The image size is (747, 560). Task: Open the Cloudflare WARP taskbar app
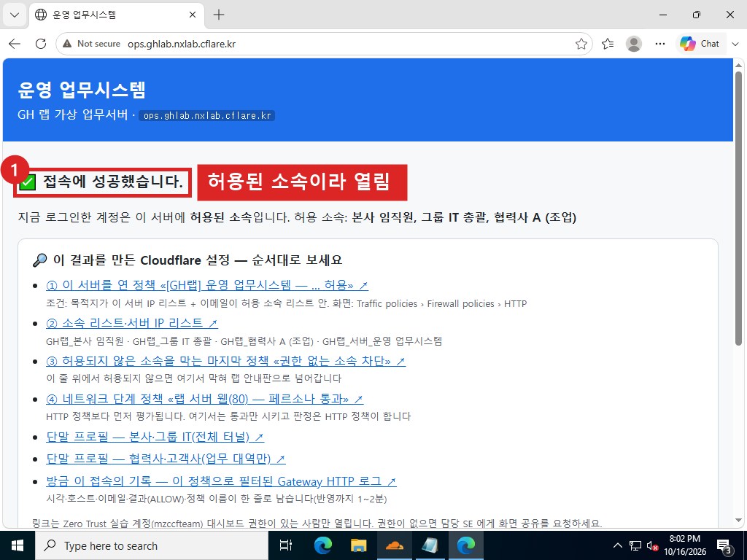tap(394, 545)
